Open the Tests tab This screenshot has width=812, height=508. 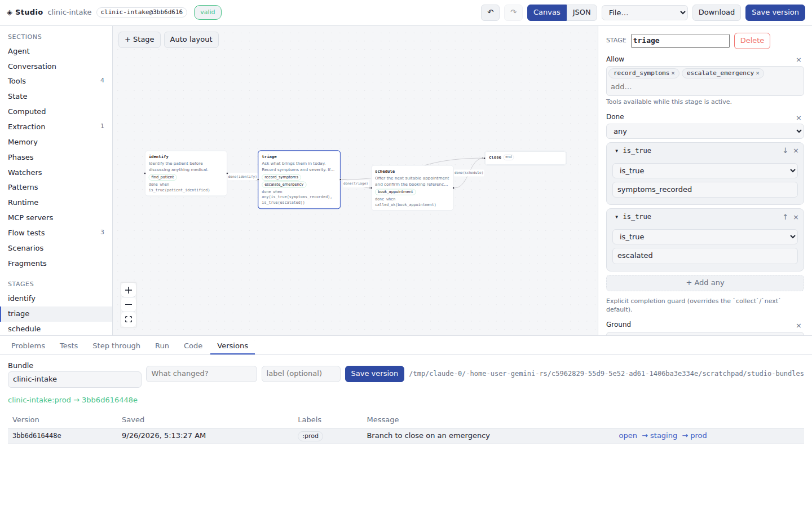tap(69, 346)
